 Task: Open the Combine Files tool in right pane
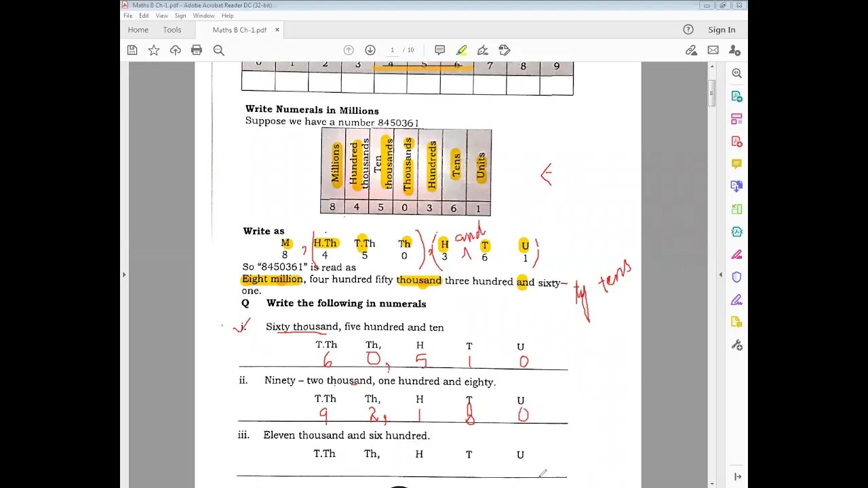pyautogui.click(x=737, y=186)
